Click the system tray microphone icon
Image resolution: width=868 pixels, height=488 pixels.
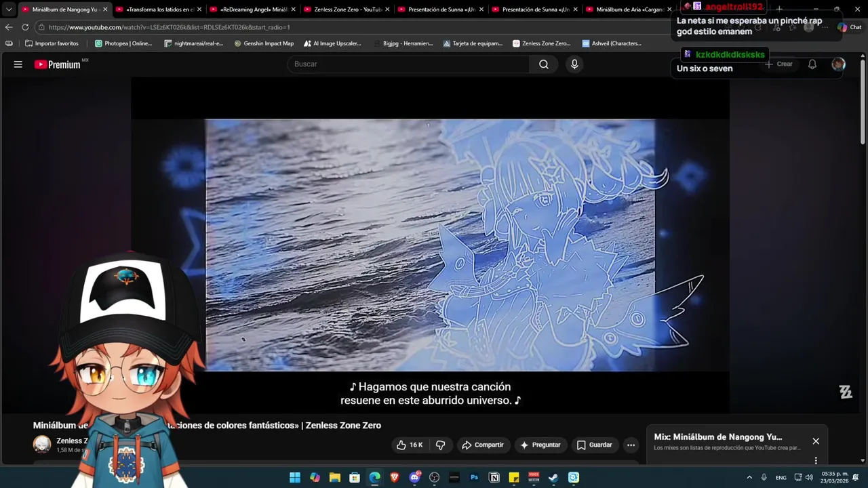(764, 478)
